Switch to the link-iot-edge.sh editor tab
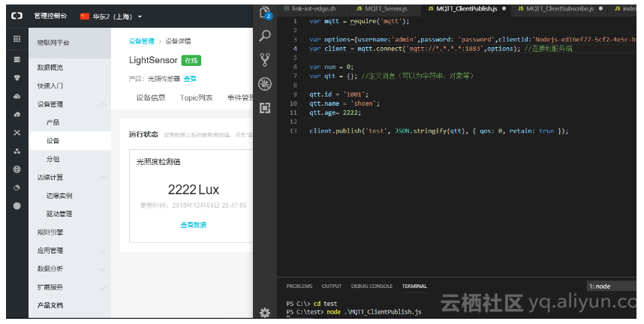Screen dimensions: 644x324 tap(314, 8)
